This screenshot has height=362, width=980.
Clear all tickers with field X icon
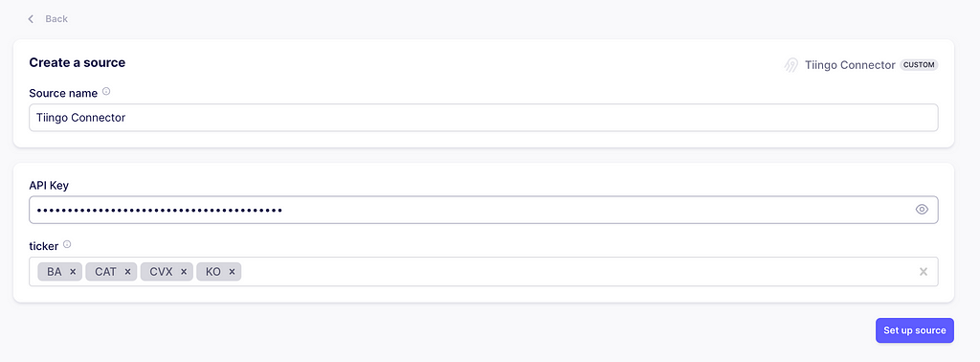(x=924, y=271)
